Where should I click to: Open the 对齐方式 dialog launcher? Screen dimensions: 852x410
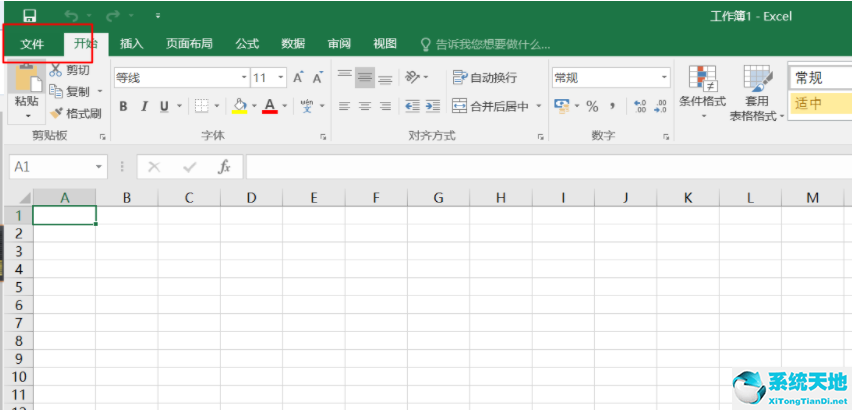click(541, 138)
